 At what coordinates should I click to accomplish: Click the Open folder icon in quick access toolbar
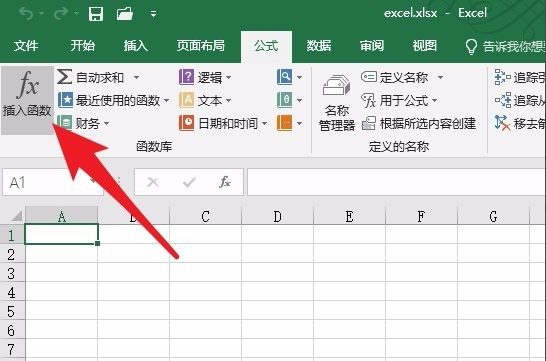click(125, 14)
